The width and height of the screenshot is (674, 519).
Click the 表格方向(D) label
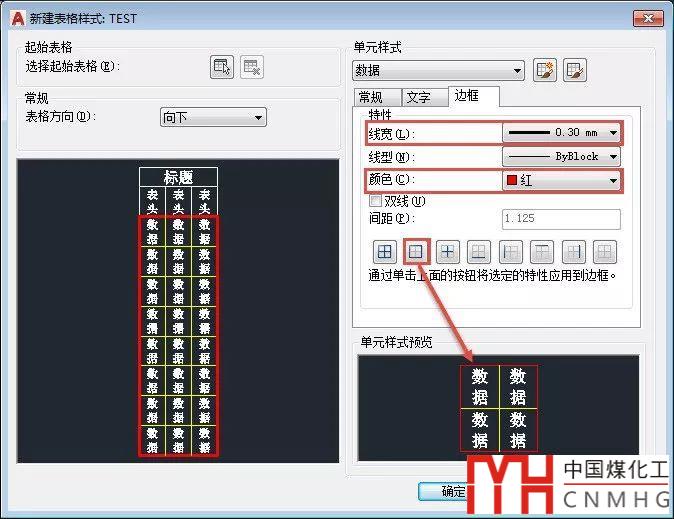click(61, 116)
